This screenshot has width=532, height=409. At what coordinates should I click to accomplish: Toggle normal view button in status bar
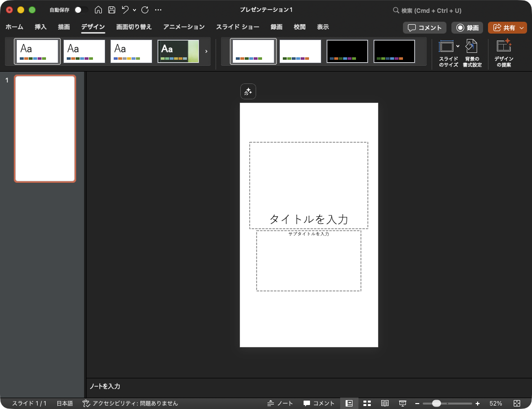point(349,404)
